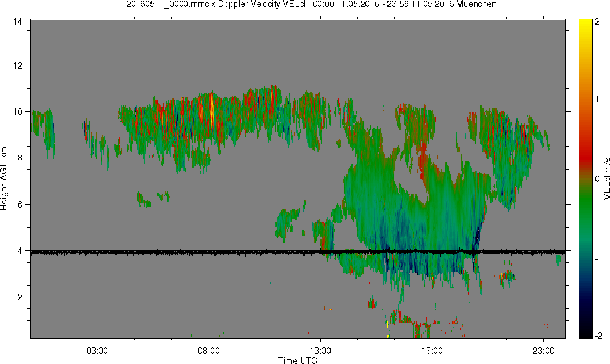Click the colorbar label '-1'
Image resolution: width=610 pixels, height=364 pixels.
[599, 259]
